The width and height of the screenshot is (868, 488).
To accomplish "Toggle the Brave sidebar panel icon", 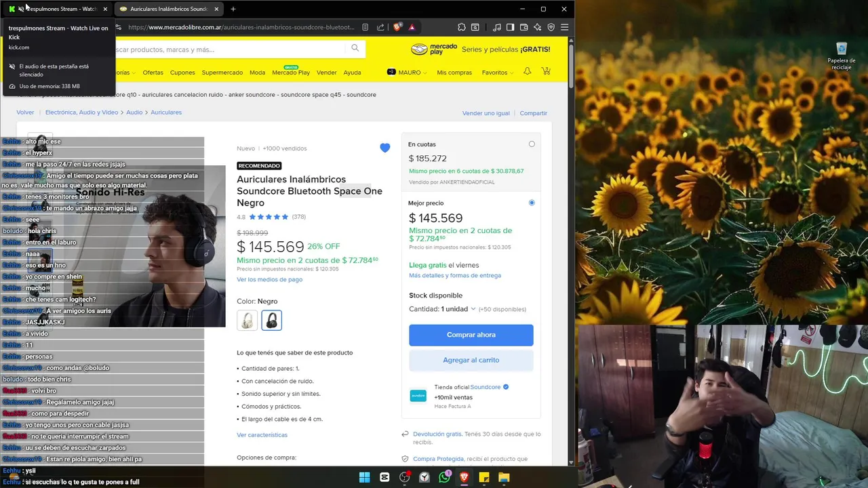I will click(x=510, y=27).
